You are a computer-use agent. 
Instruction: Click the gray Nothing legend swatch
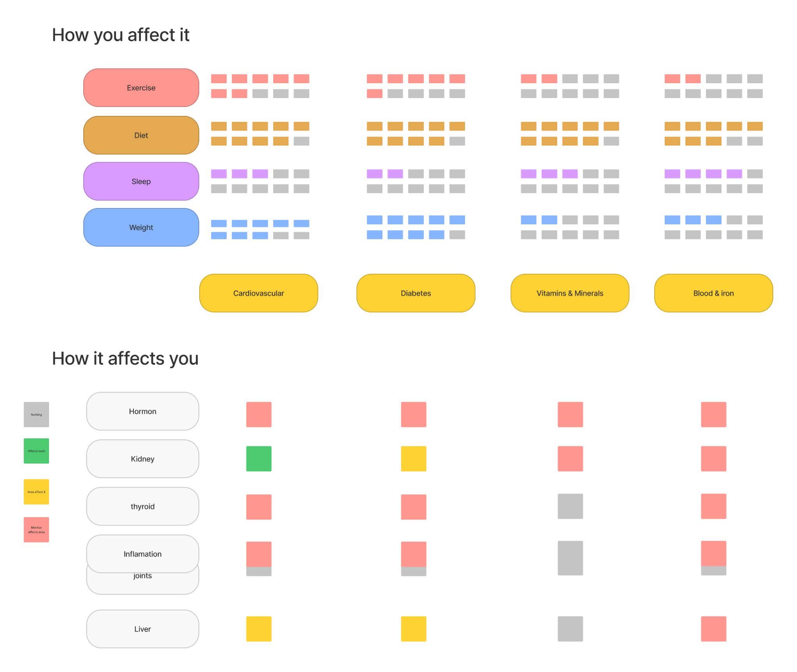pos(36,415)
